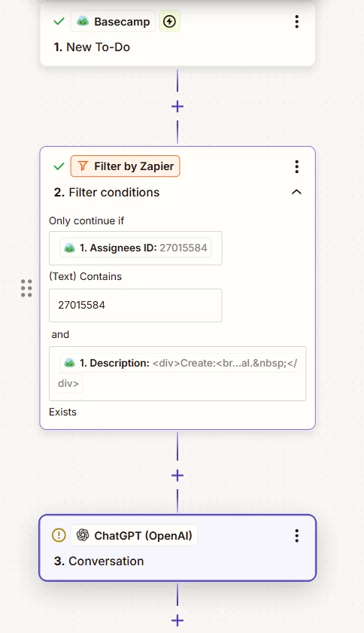
Task: Click the Description condition field
Action: point(177,373)
